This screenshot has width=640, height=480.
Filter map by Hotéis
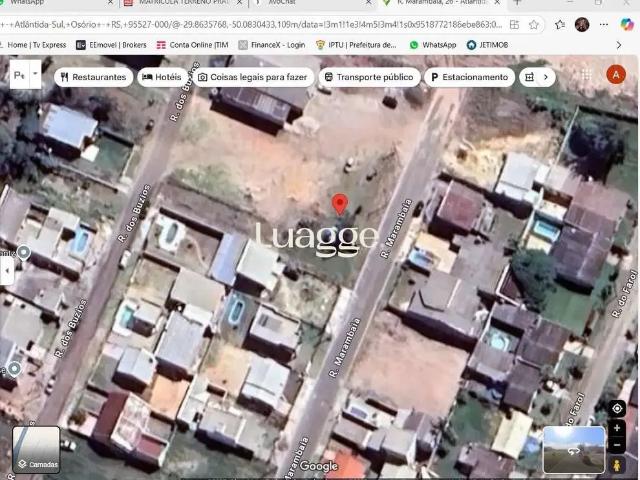pyautogui.click(x=162, y=77)
